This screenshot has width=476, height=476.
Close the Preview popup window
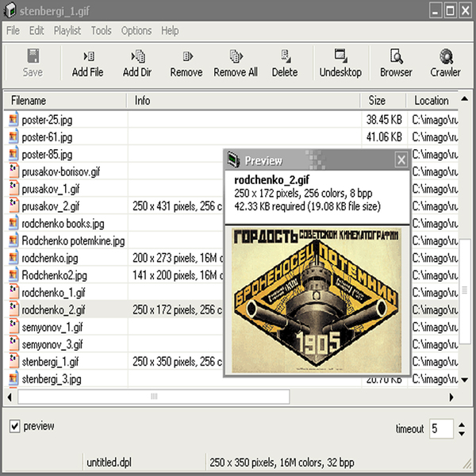pos(401,160)
